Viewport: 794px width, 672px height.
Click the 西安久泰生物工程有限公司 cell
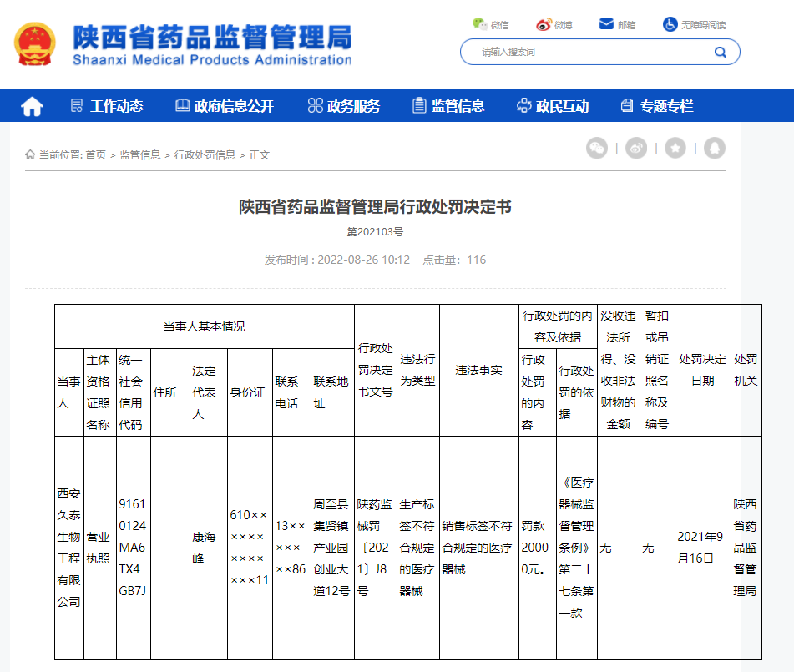pyautogui.click(x=68, y=548)
